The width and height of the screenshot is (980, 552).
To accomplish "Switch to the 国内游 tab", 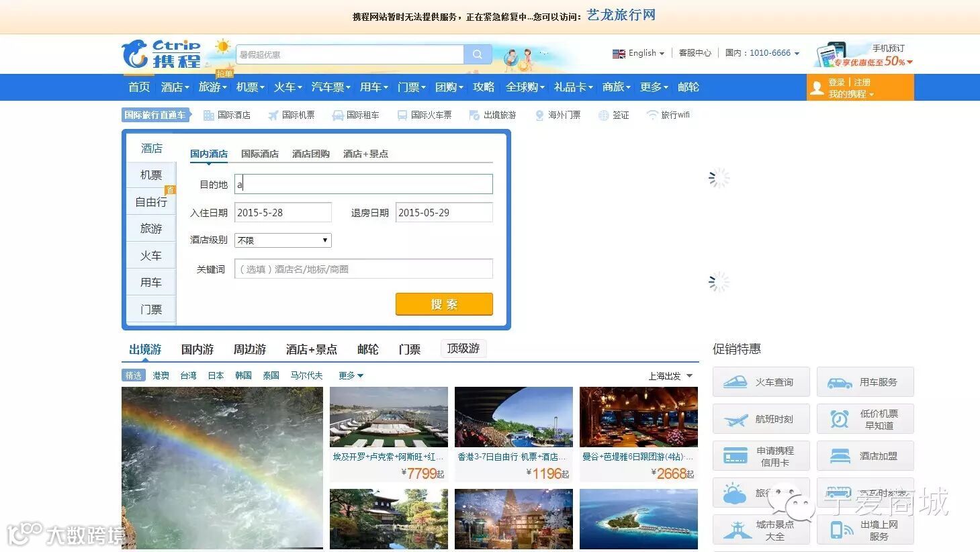I will point(197,350).
